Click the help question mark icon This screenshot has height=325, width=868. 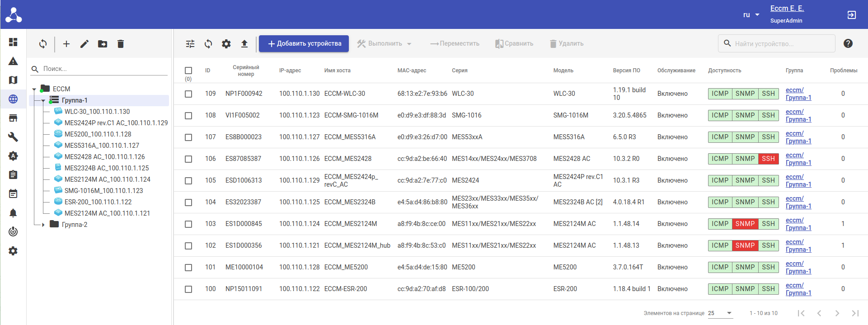[x=848, y=43]
